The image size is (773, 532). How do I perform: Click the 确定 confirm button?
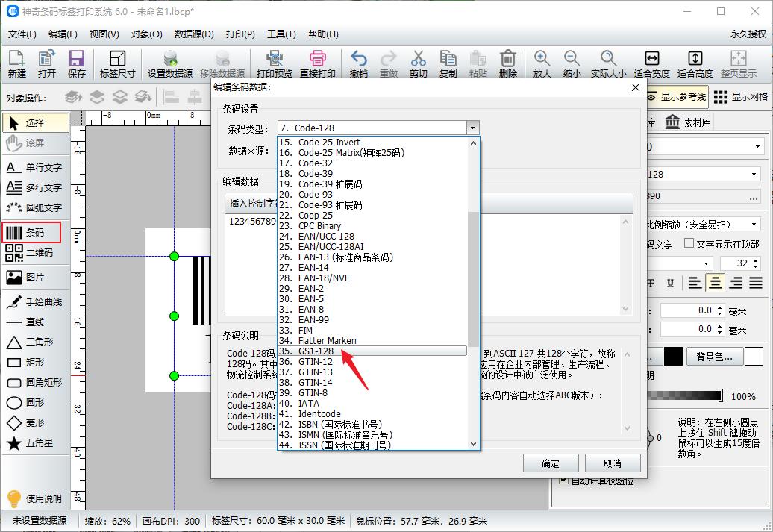click(x=551, y=463)
